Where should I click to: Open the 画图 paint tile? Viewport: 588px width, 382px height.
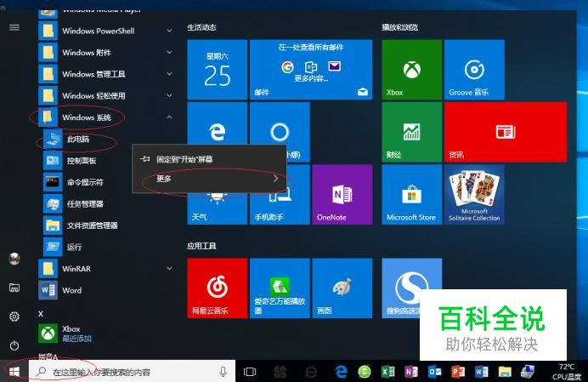tap(342, 288)
